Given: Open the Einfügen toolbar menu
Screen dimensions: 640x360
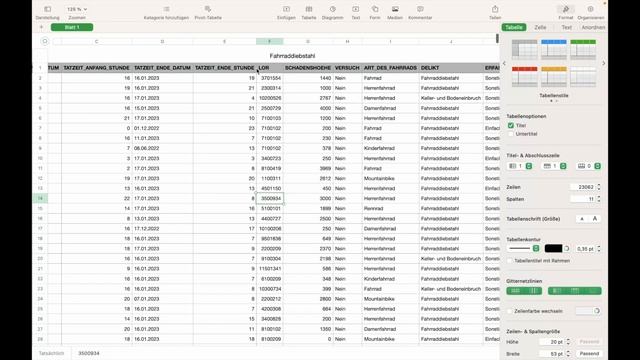Looking at the screenshot, I should pos(286,9).
